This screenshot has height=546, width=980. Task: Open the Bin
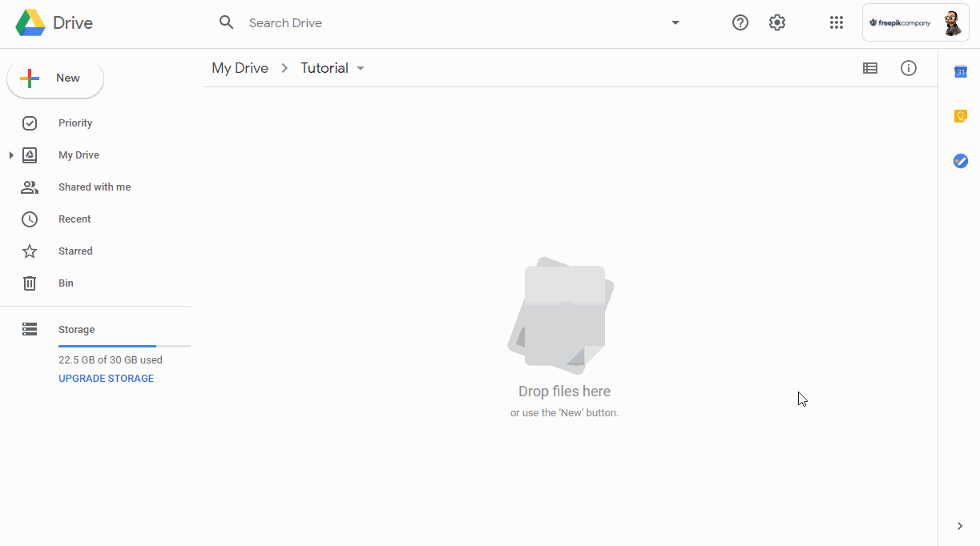66,283
